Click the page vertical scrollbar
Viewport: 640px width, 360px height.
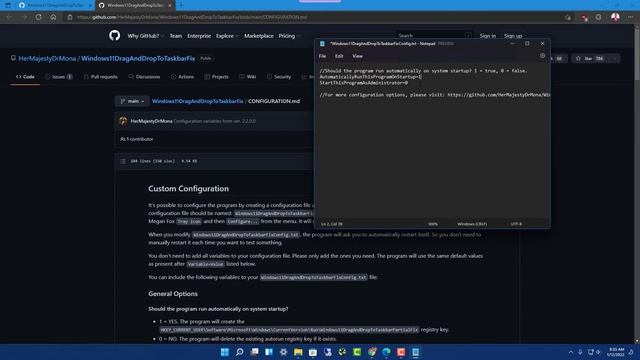(x=637, y=184)
